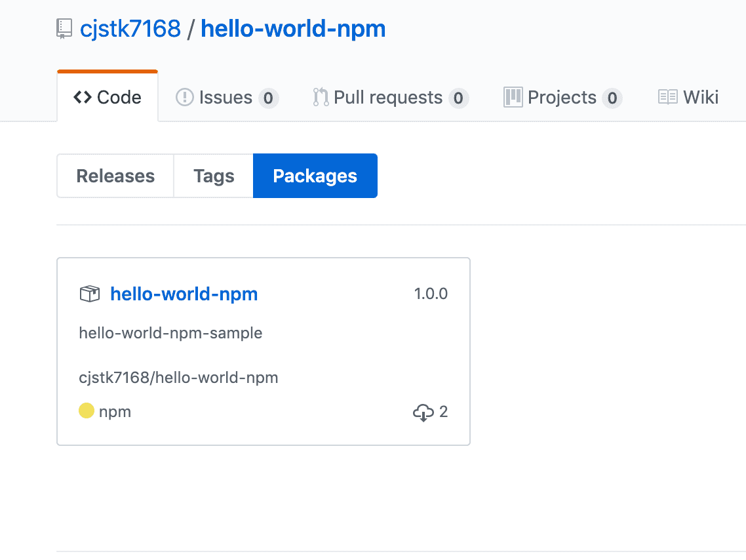
Task: Click the 1.0.0 version label
Action: 431,294
